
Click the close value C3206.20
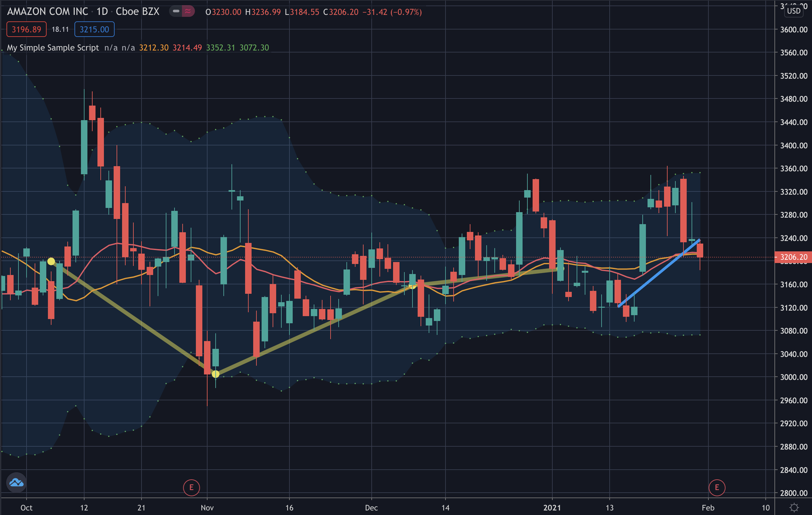click(341, 12)
